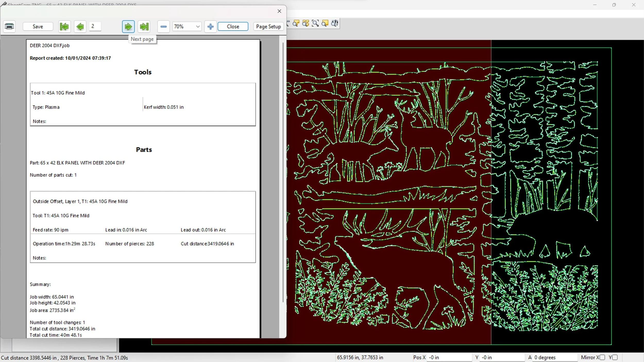Click zoom to sheet icon
The width and height of the screenshot is (644, 362).
click(325, 23)
